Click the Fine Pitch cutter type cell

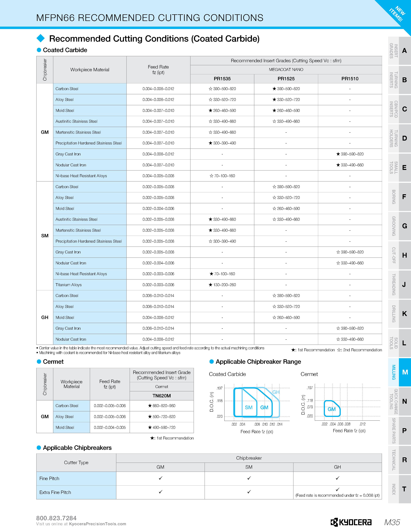[x=76, y=478]
